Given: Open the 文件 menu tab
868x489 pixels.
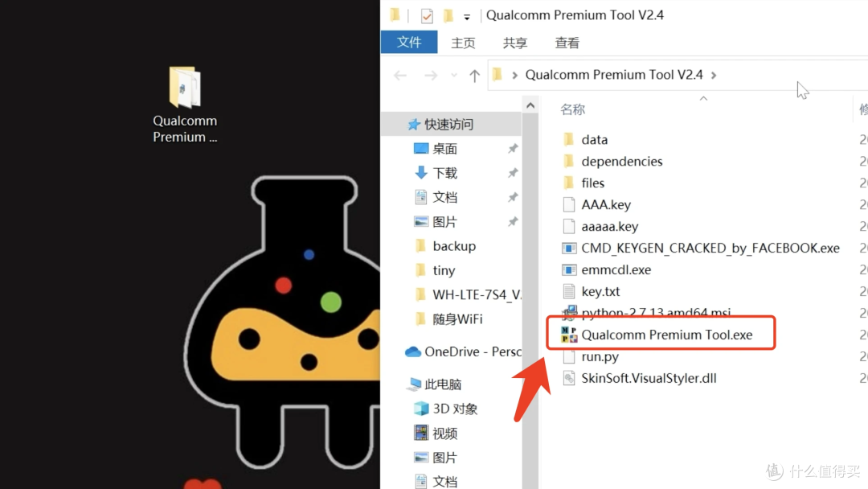Looking at the screenshot, I should pyautogui.click(x=409, y=42).
